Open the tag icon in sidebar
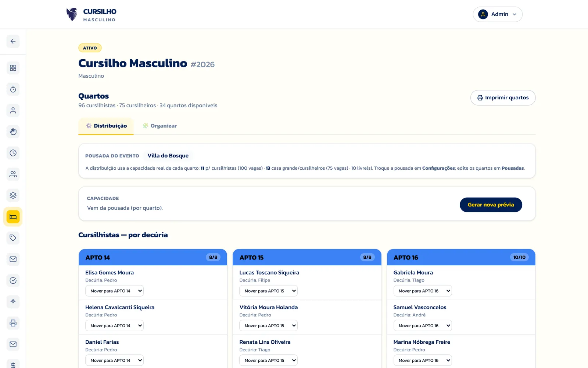 tap(13, 238)
